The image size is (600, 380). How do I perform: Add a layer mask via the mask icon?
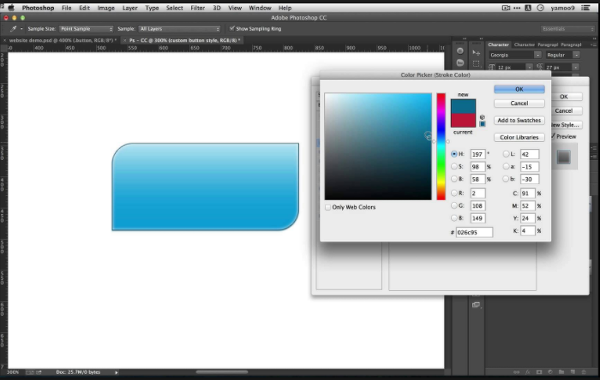(x=539, y=372)
